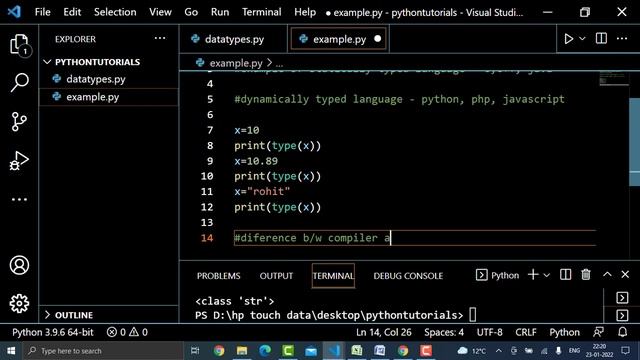Open Task View on taskbar
The image size is (640, 360).
tap(195, 351)
